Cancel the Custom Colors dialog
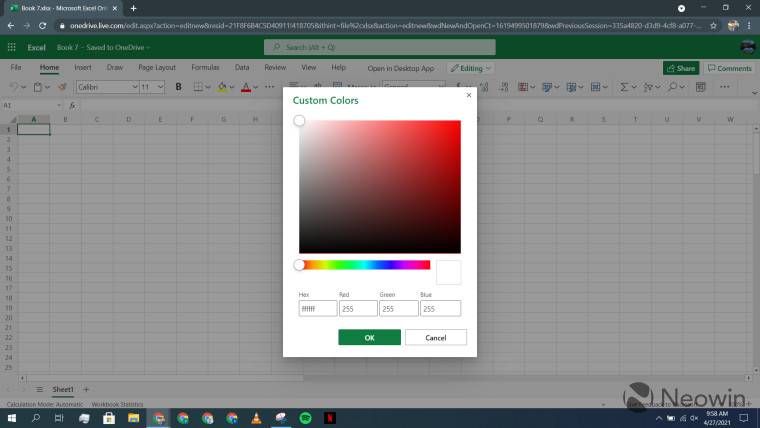The height and width of the screenshot is (428, 760). (436, 337)
